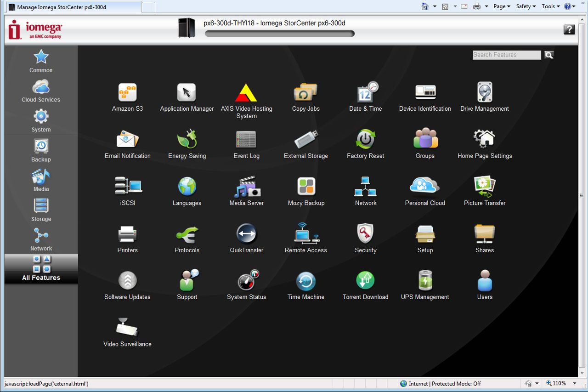This screenshot has width=588, height=392.
Task: Open Energy Saving options
Action: pos(187,145)
